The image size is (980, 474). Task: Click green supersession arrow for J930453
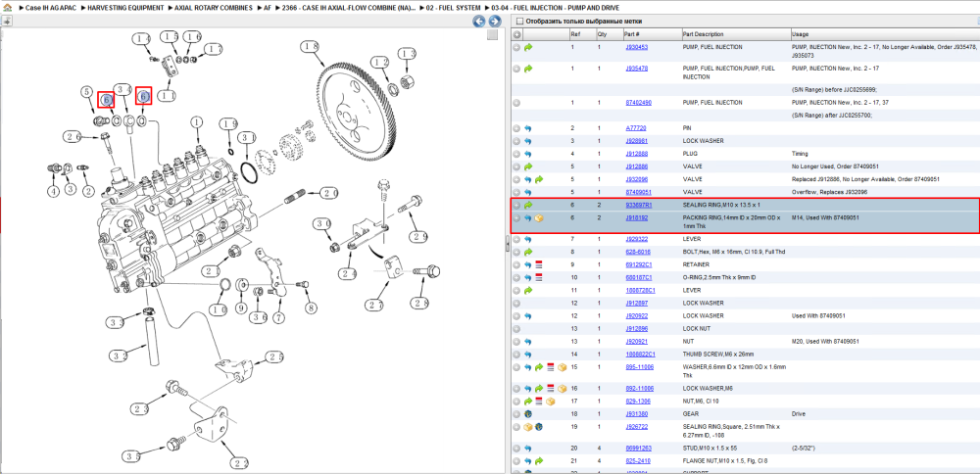(x=528, y=47)
